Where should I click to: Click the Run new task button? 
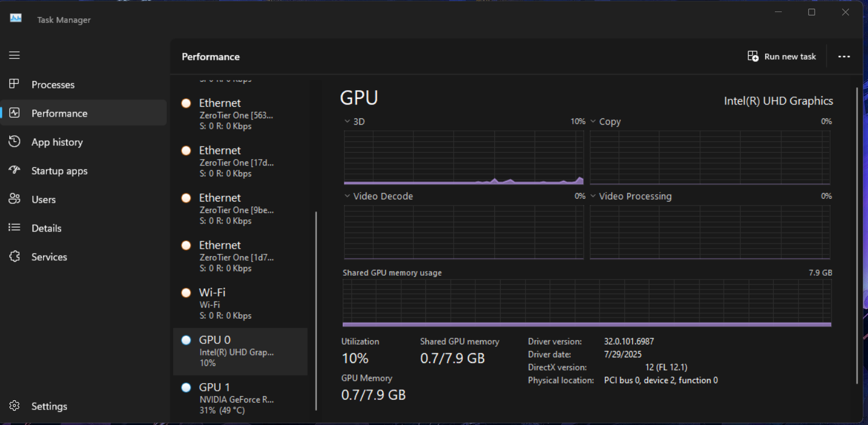click(782, 56)
